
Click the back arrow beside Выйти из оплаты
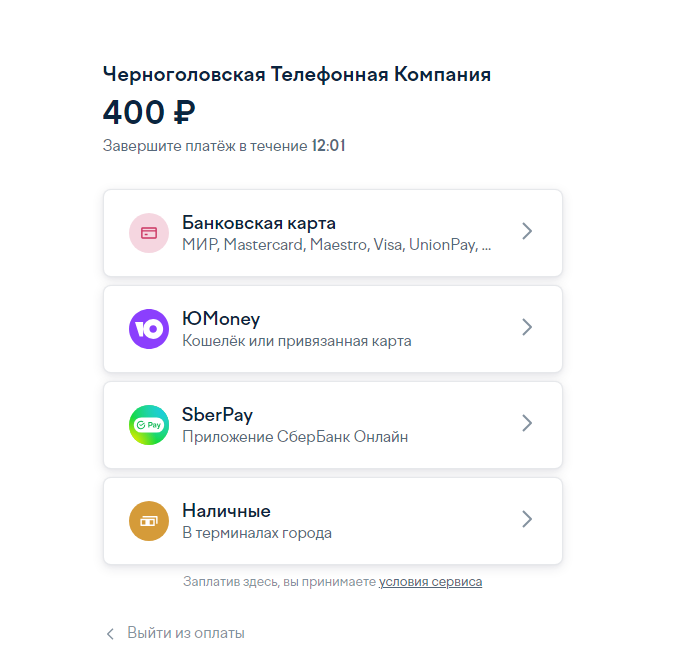point(110,634)
